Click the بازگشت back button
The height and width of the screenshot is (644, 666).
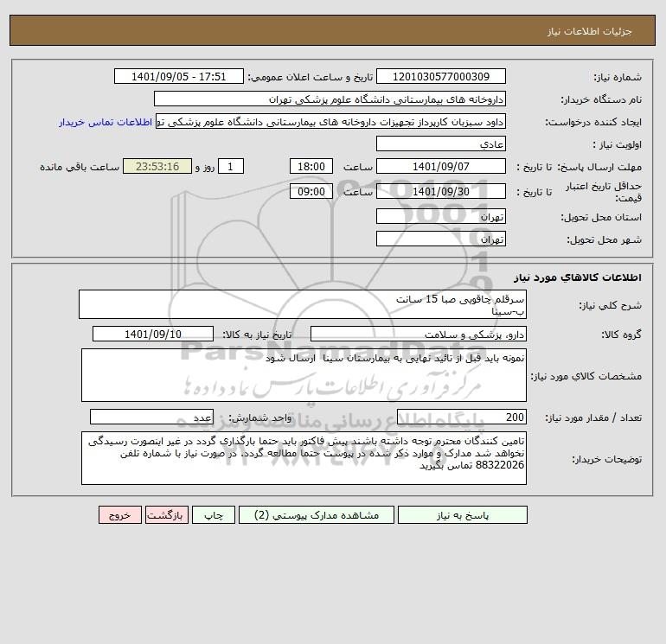(x=166, y=515)
